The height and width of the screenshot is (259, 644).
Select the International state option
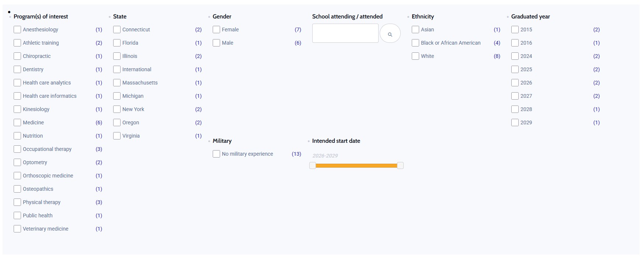click(117, 69)
